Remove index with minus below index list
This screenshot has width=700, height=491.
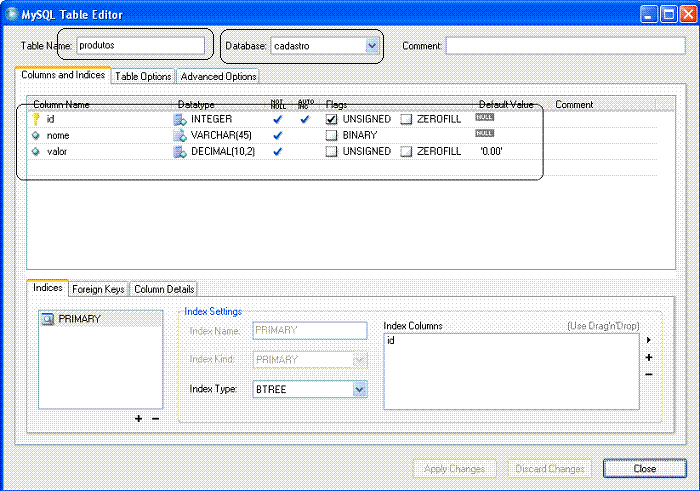155,419
